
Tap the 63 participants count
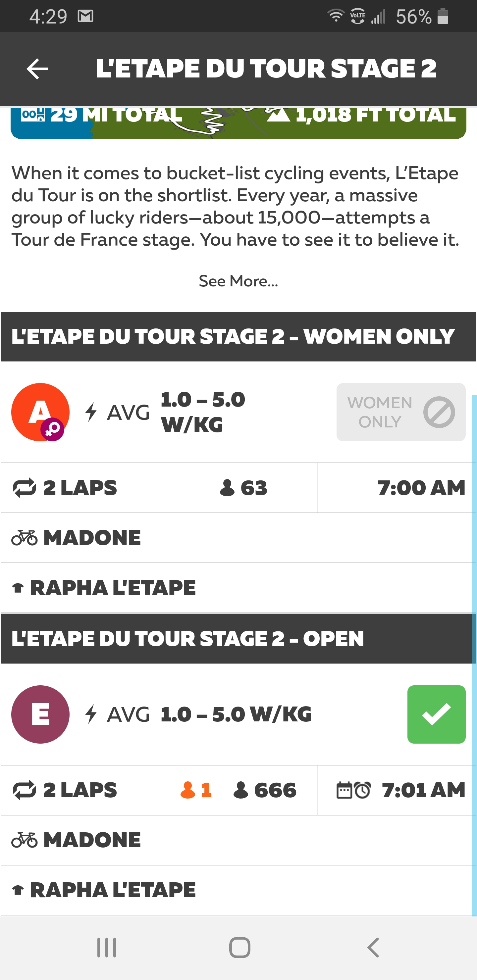click(244, 488)
